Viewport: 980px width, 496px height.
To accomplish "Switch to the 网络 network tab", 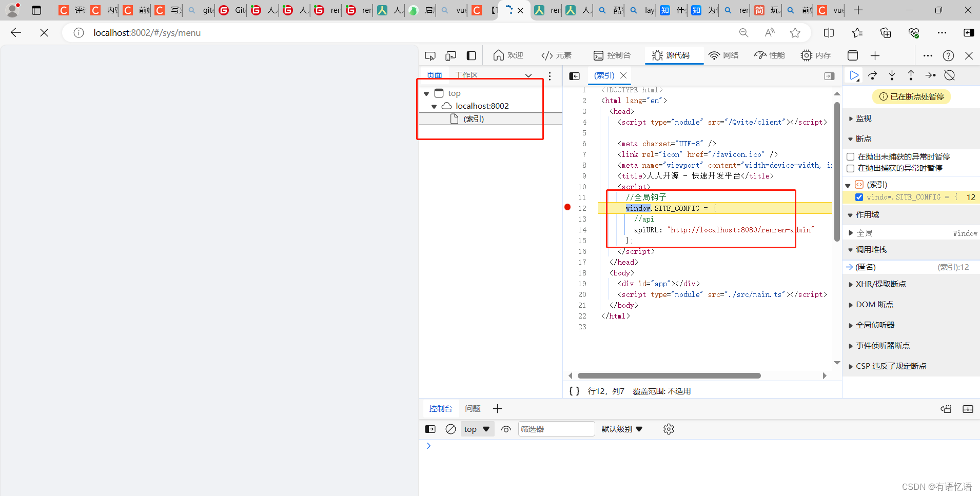I will point(723,55).
